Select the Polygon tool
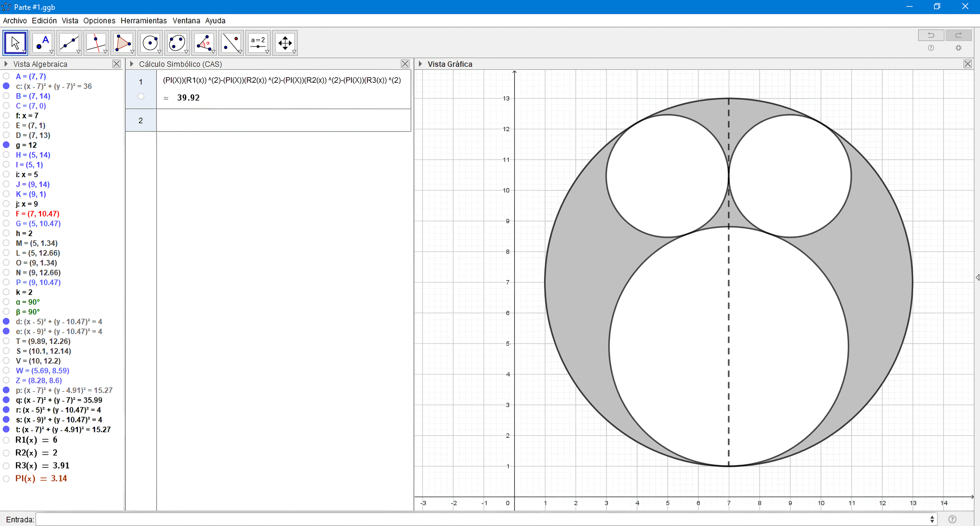 pyautogui.click(x=123, y=43)
